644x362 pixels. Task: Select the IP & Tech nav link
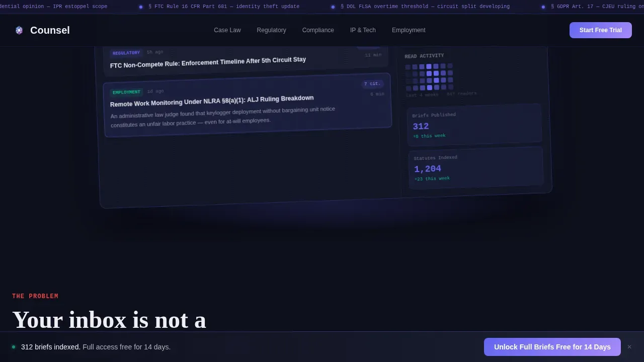pyautogui.click(x=363, y=30)
